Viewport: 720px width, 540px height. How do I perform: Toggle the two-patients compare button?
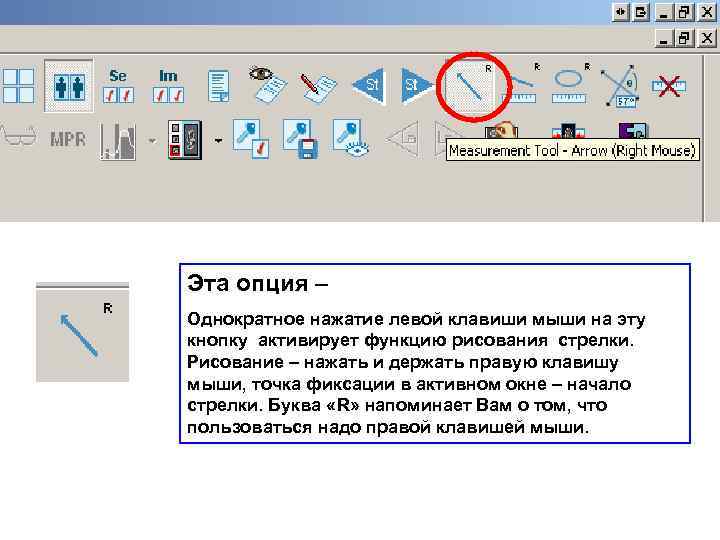click(x=68, y=86)
